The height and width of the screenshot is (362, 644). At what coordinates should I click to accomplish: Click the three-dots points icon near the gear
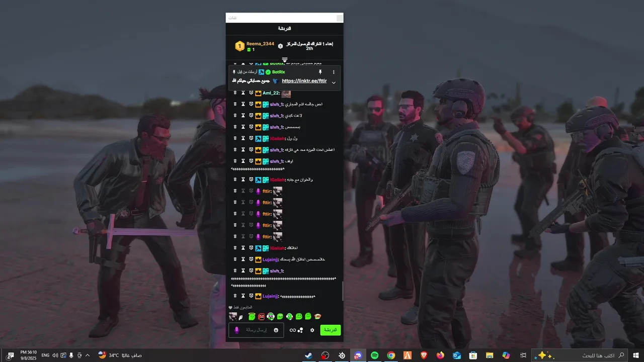click(300, 330)
